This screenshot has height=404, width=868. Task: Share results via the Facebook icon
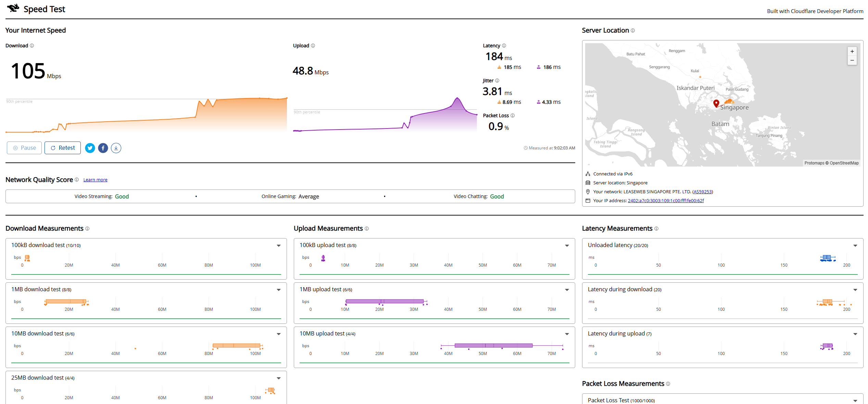point(103,148)
